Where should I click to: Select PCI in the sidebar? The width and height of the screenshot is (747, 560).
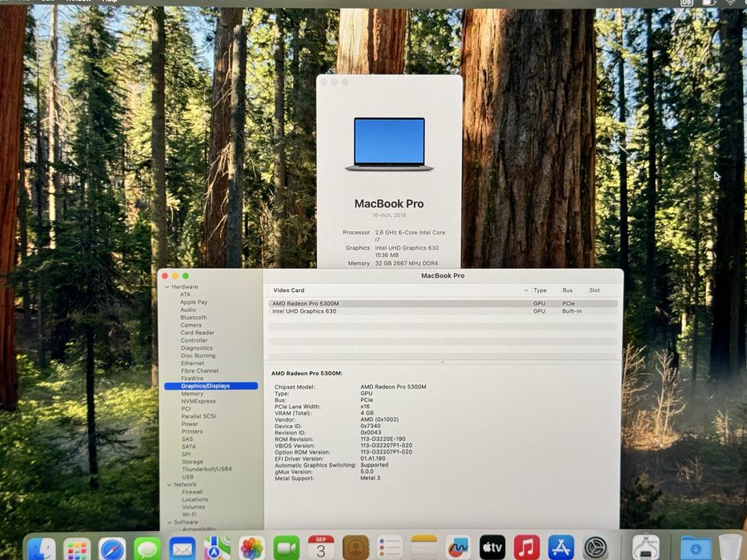tap(186, 409)
